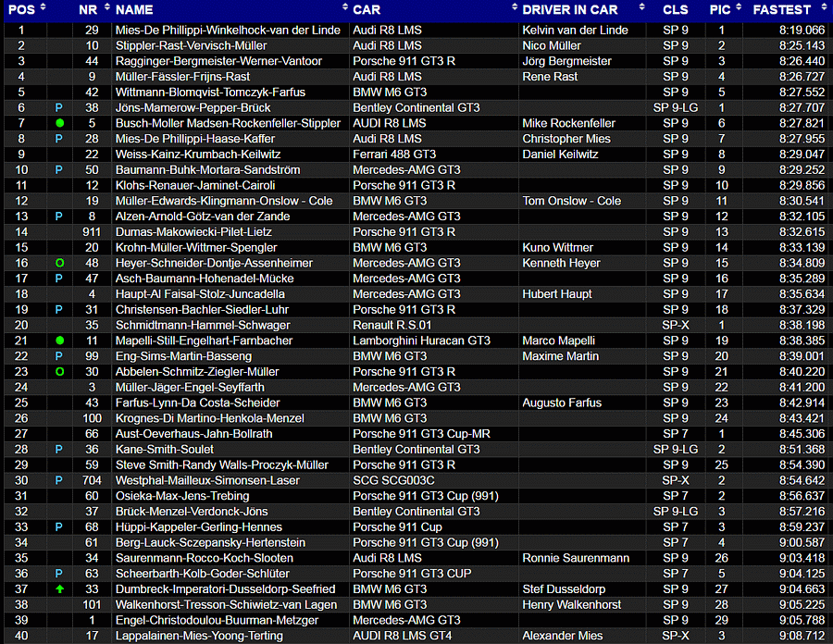The image size is (833, 644).
Task: Sort by the NAME column header
Action: point(134,10)
